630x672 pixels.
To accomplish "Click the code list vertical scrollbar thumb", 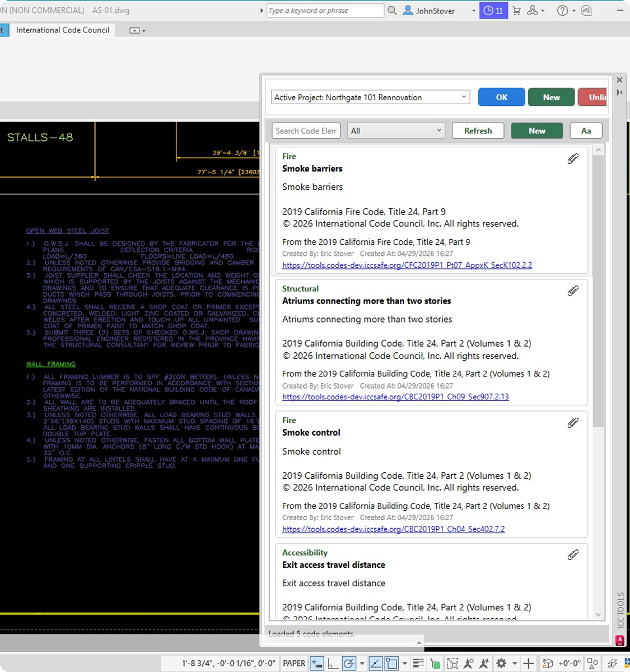I will pos(598,291).
